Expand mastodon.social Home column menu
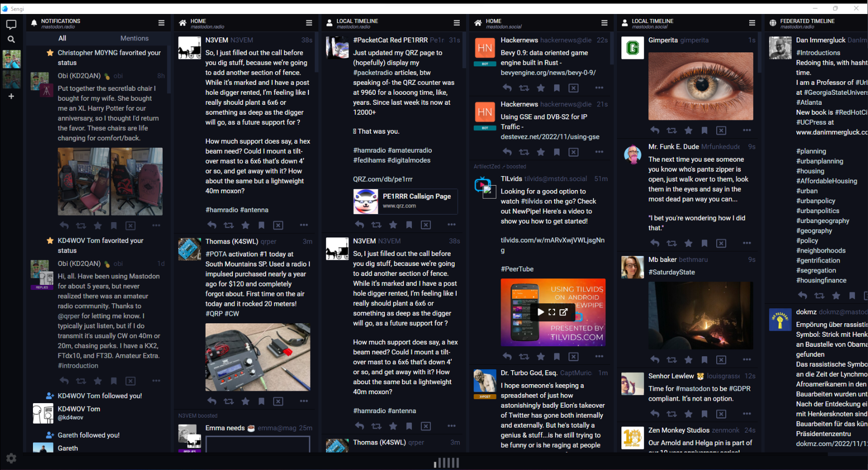Viewport: 868px width, 470px height. (x=604, y=23)
